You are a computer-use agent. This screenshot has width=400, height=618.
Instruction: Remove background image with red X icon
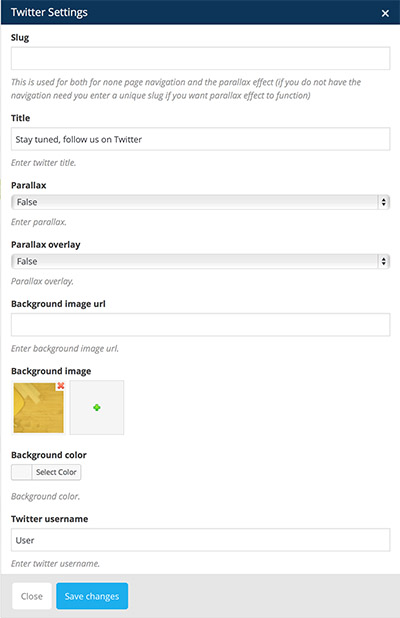coord(61,385)
